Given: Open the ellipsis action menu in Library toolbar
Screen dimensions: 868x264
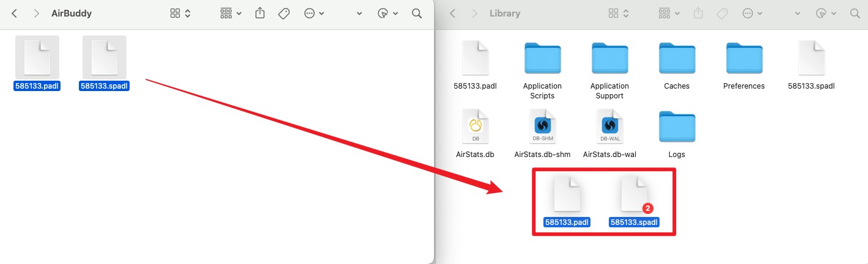Looking at the screenshot, I should tap(752, 13).
